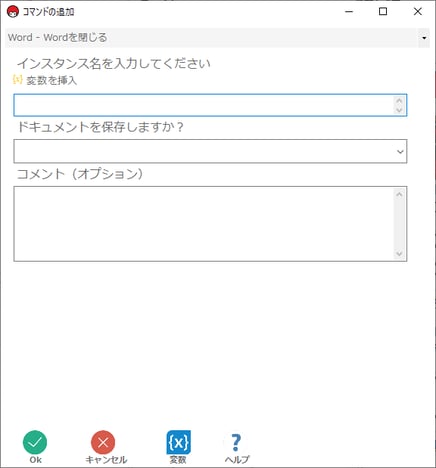This screenshot has height=468, width=436.
Task: Click the comment box vertical scrollbar track
Action: (x=399, y=224)
